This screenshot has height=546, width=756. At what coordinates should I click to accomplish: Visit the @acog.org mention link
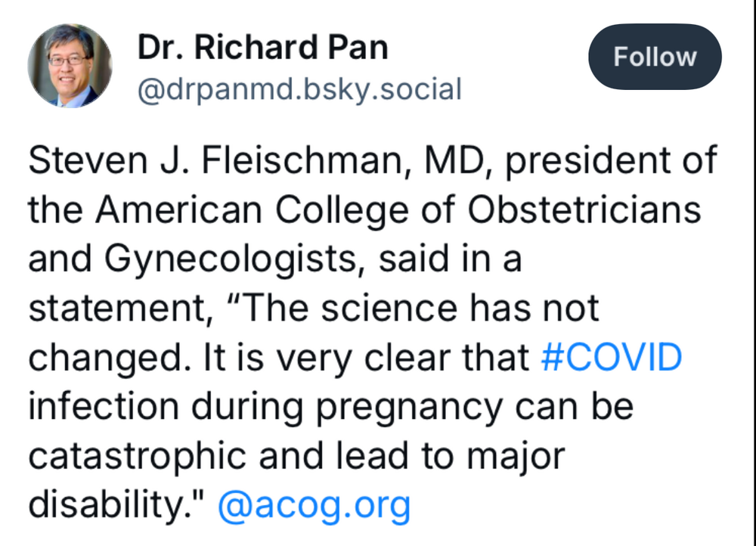pyautogui.click(x=314, y=505)
